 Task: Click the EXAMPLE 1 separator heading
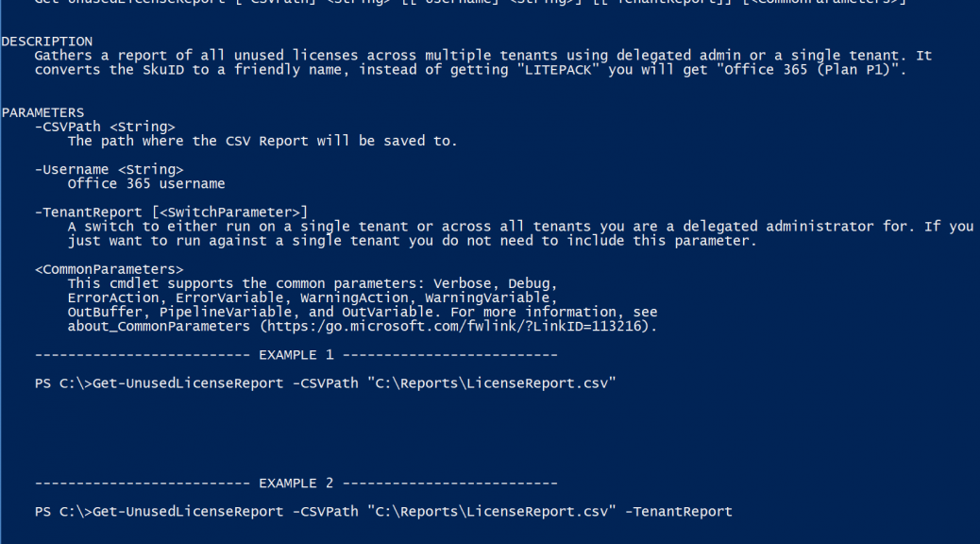[296, 355]
